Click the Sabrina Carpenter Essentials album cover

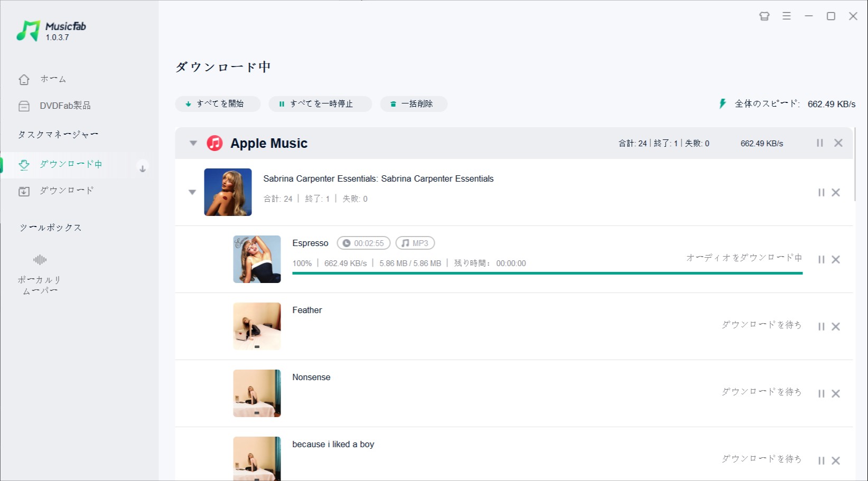pyautogui.click(x=228, y=192)
